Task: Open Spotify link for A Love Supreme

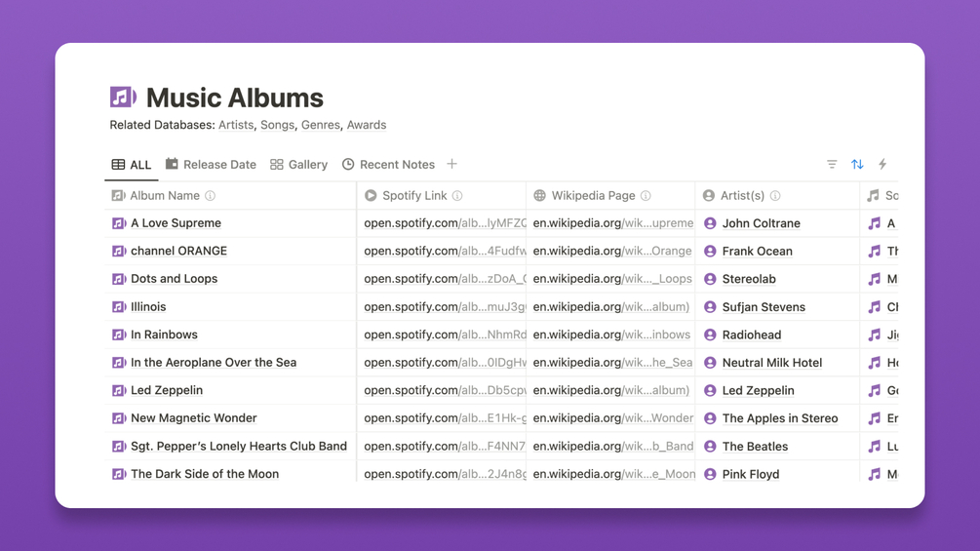Action: 444,223
